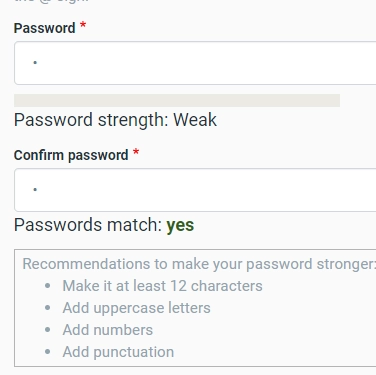This screenshot has width=376, height=375.
Task: Click the red asterisk beside Confirm password
Action: click(136, 153)
